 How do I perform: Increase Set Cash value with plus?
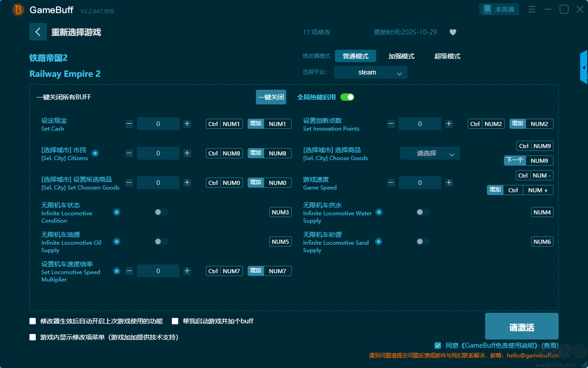click(x=187, y=124)
